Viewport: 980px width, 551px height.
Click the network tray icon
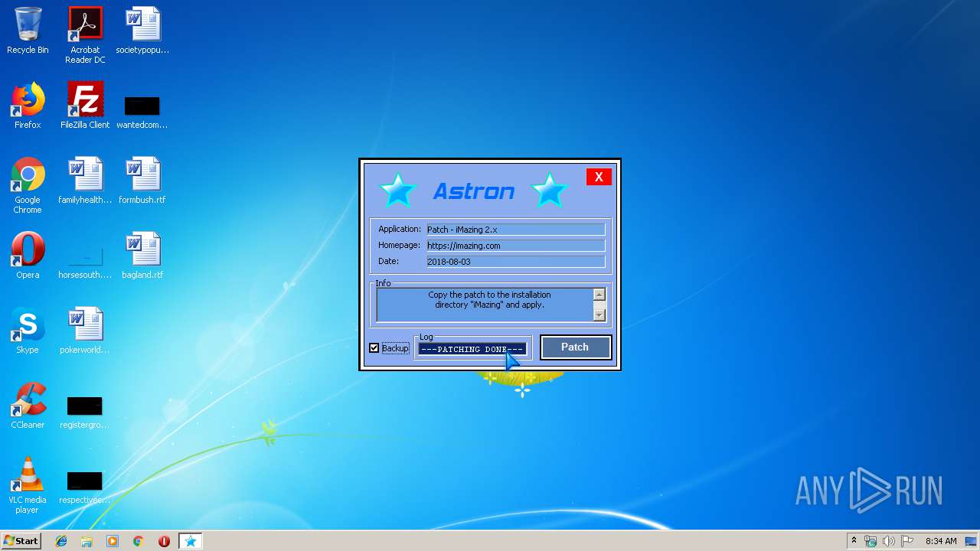tap(871, 541)
